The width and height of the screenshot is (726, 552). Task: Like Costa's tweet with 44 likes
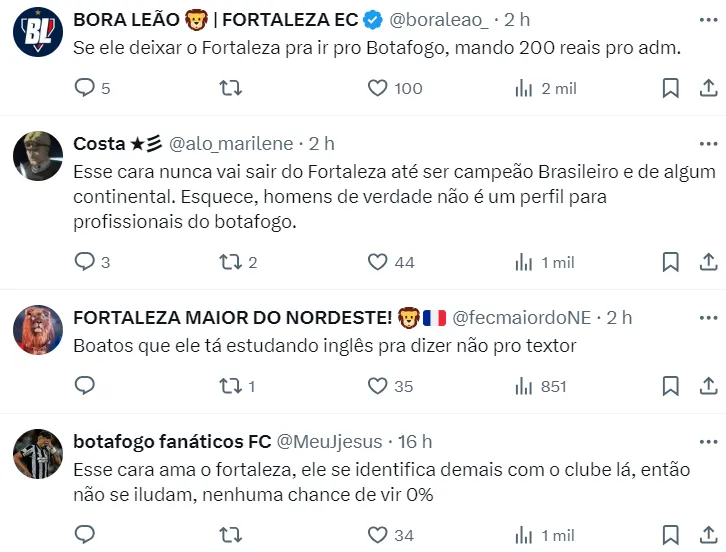[x=377, y=262]
